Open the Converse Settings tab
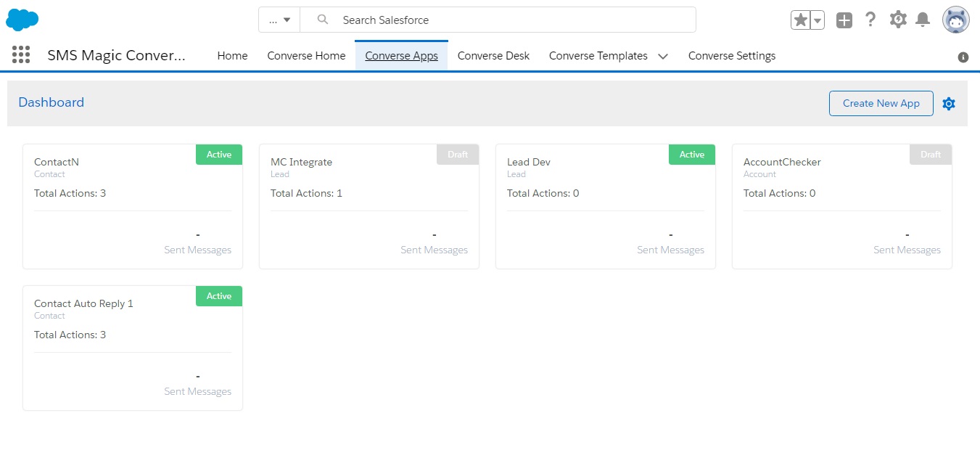980x458 pixels. click(732, 56)
